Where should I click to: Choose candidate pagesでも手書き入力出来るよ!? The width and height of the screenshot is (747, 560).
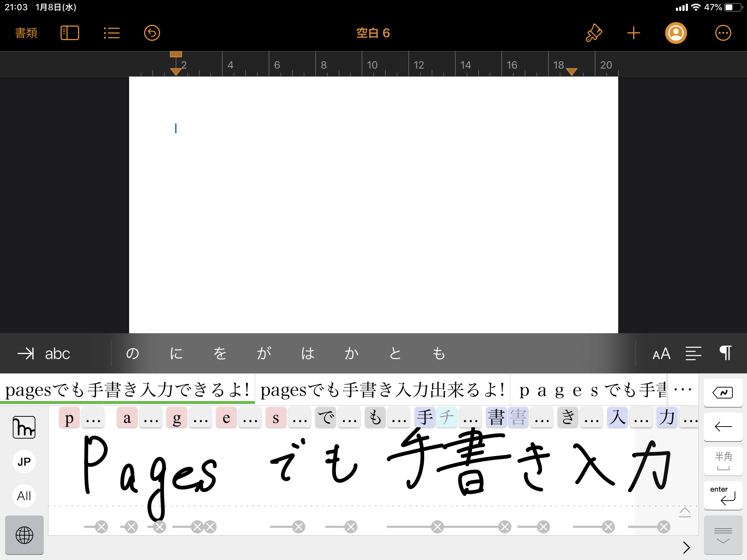click(x=383, y=389)
